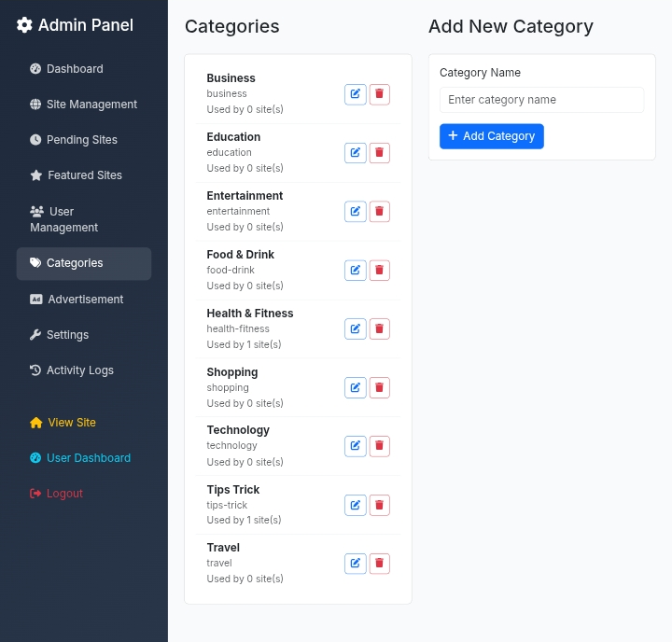Click the Add Category button
This screenshot has width=672, height=642.
click(492, 136)
